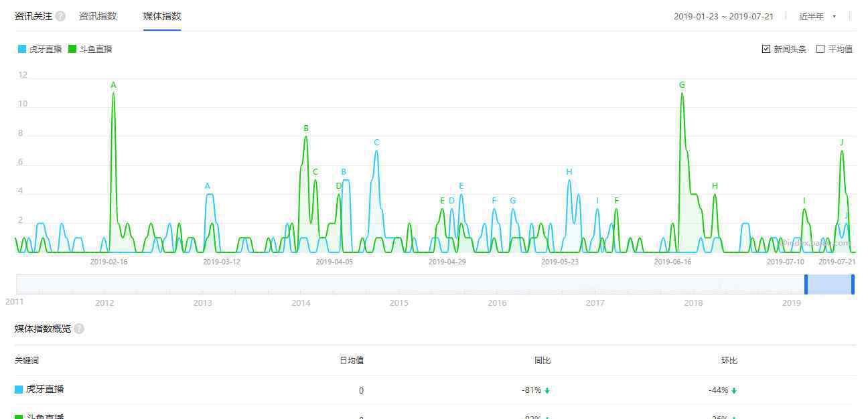Open the 近半年 time range dropdown

click(818, 17)
